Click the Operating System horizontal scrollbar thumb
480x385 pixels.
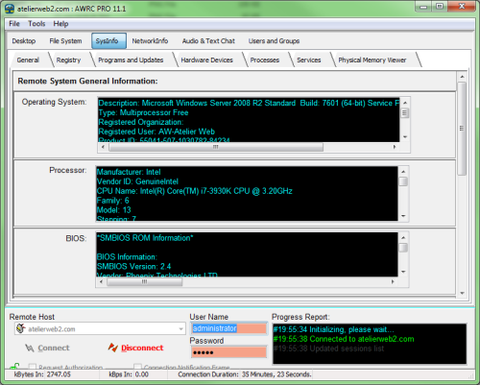pos(216,147)
